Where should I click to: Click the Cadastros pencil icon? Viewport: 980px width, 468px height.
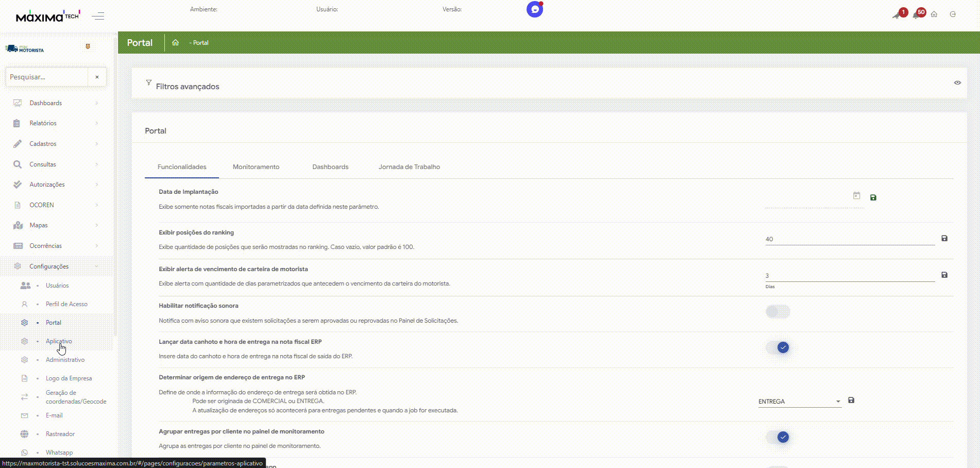[18, 144]
